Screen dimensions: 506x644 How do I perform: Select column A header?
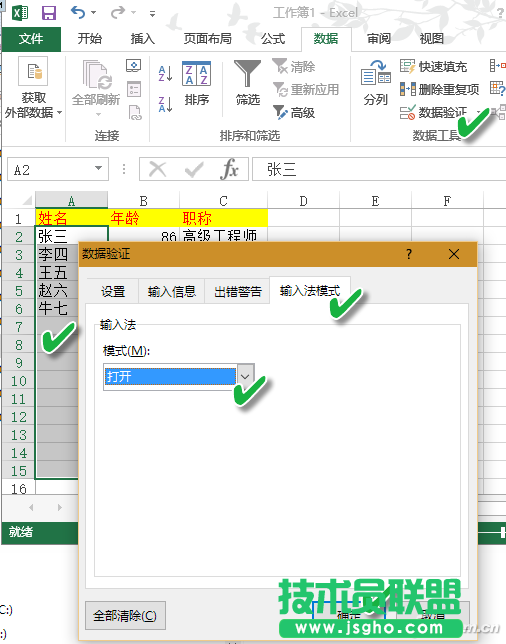(x=71, y=201)
